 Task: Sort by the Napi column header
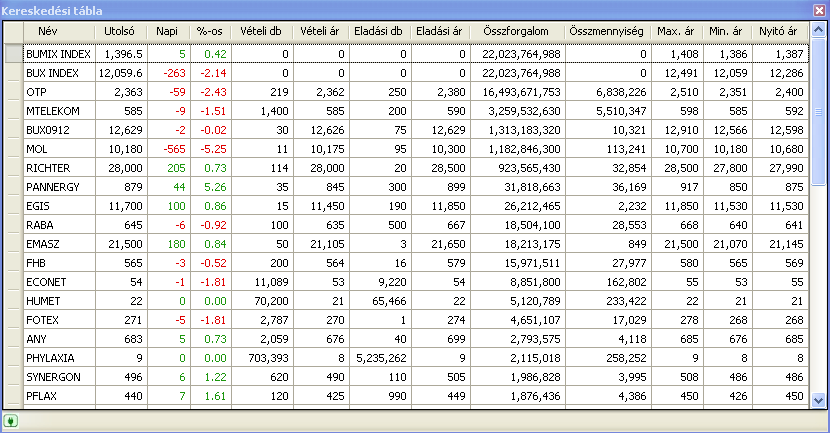[x=168, y=31]
